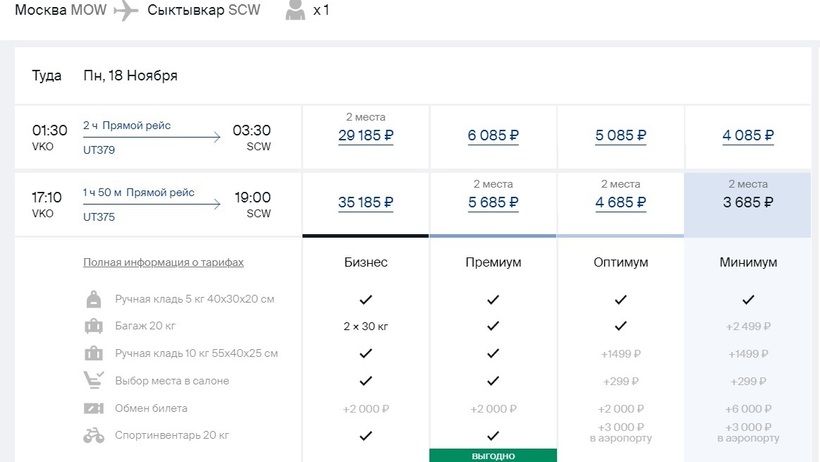Pick the 4 685 ₽ optimum fare

point(620,202)
